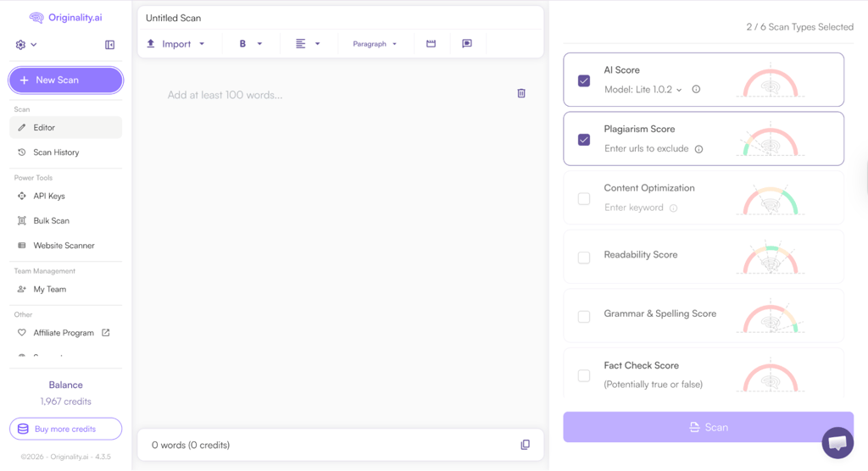
Task: Click the Enter urls to exclude field
Action: coord(647,148)
